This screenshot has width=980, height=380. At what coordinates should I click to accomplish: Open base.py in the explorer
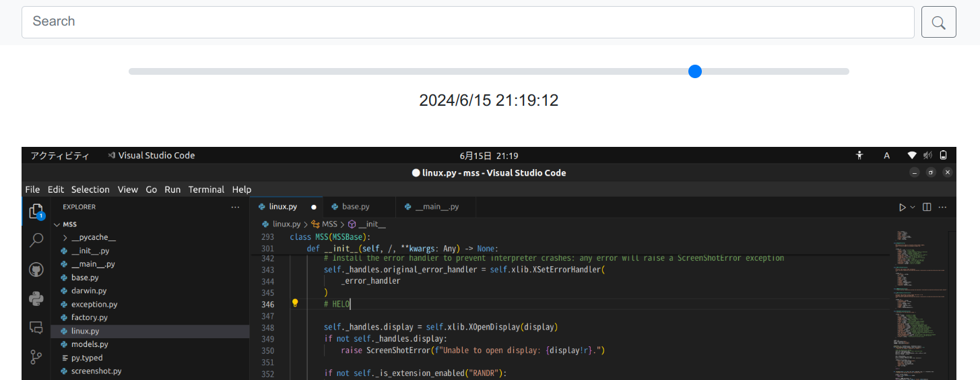coord(85,278)
